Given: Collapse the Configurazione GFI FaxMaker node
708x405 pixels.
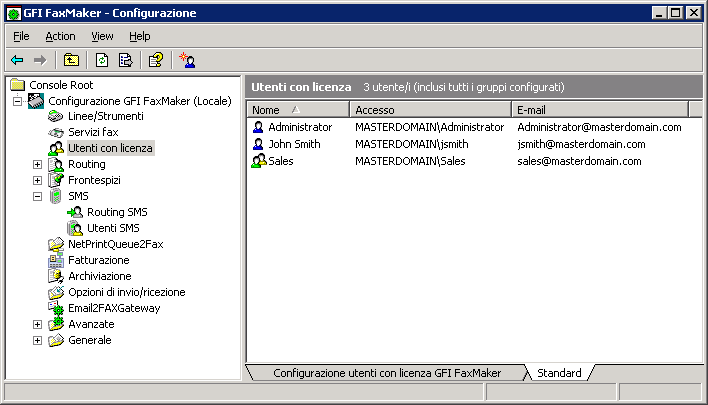Looking at the screenshot, I should 17,101.
